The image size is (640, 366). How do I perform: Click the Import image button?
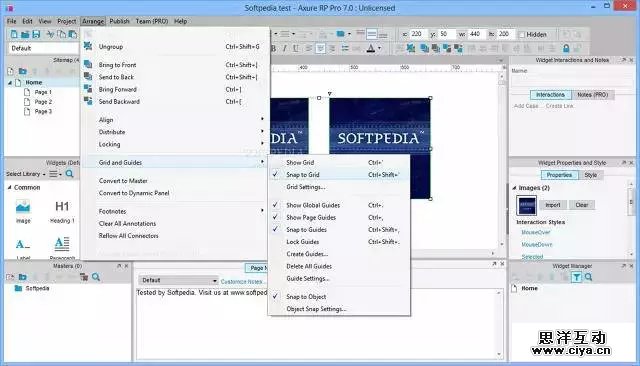553,205
